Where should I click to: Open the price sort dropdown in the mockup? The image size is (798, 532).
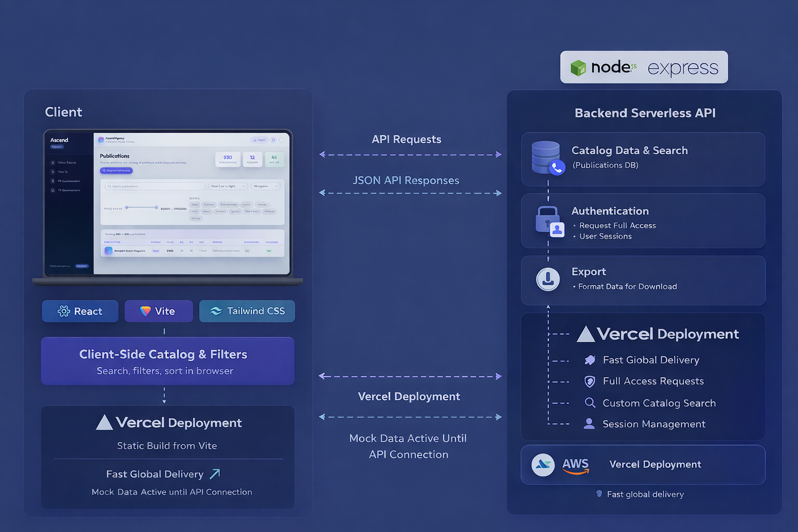coord(228,186)
